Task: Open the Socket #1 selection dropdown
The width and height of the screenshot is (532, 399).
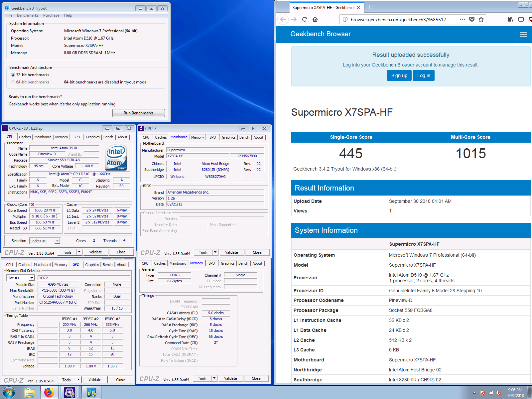Action: [x=57, y=241]
